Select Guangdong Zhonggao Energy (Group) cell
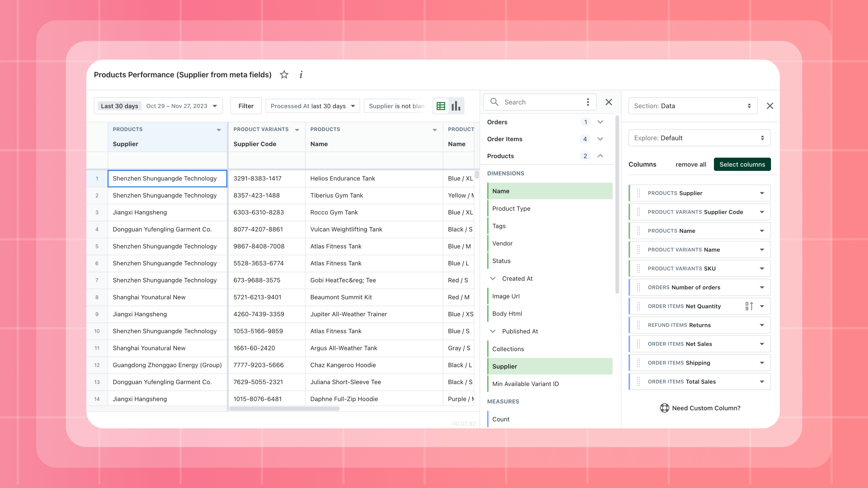Screen dimensions: 868x488 [x=167, y=365]
